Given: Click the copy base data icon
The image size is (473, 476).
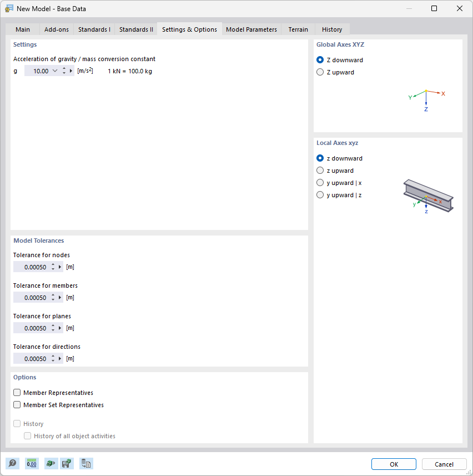Looking at the screenshot, I should pos(86,463).
